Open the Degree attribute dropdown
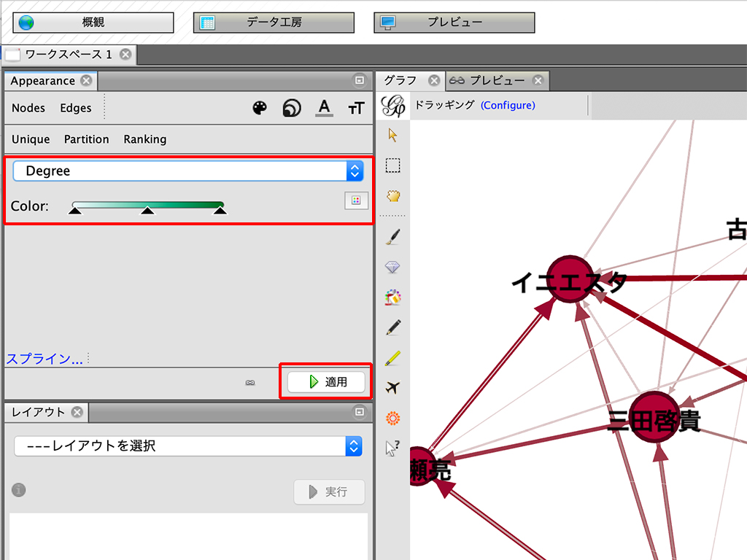The width and height of the screenshot is (747, 560). point(188,171)
